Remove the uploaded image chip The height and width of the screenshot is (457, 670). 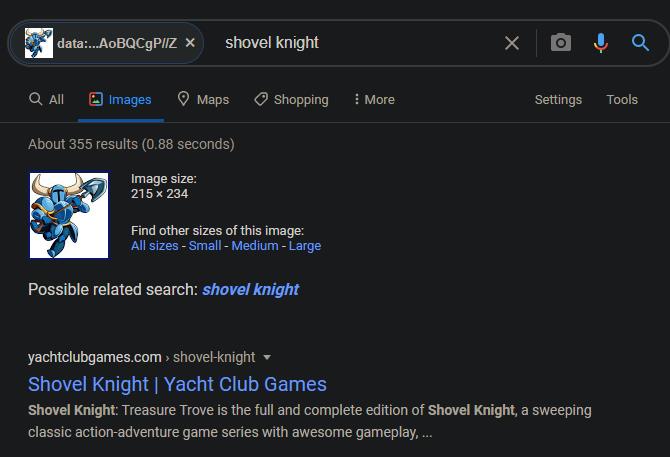[191, 43]
